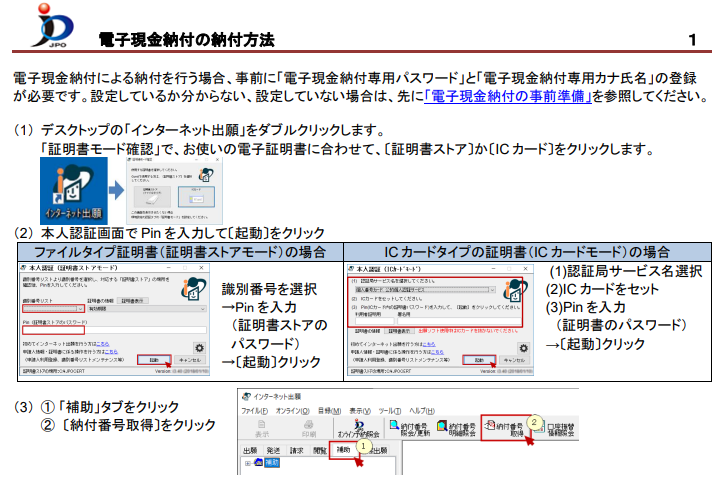The width and height of the screenshot is (727, 477).
Task: Focus 署名用 Pin field in IC card dialog
Action: 459,321
